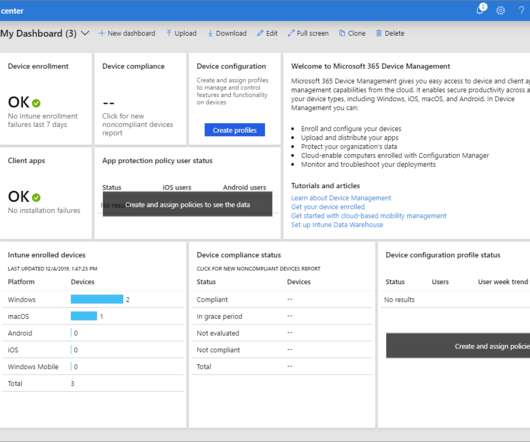Viewport: 530px width, 442px height.
Task: Click the In grace period status row
Action: pyautogui.click(x=282, y=317)
